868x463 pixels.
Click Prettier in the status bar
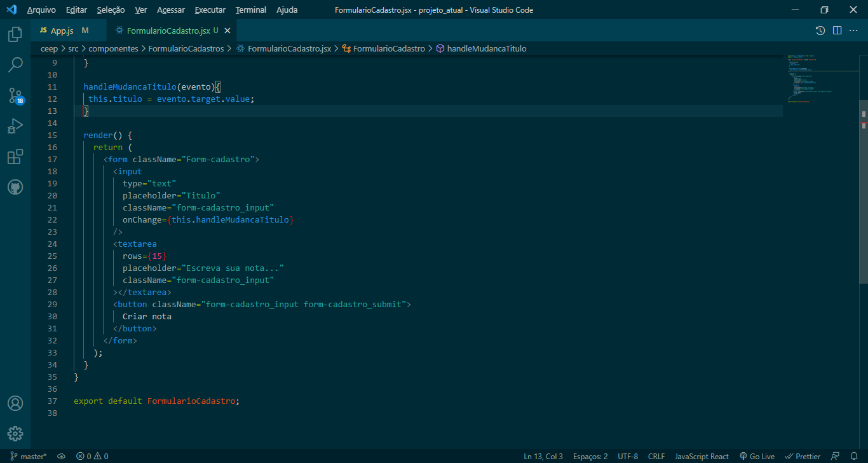pos(803,456)
